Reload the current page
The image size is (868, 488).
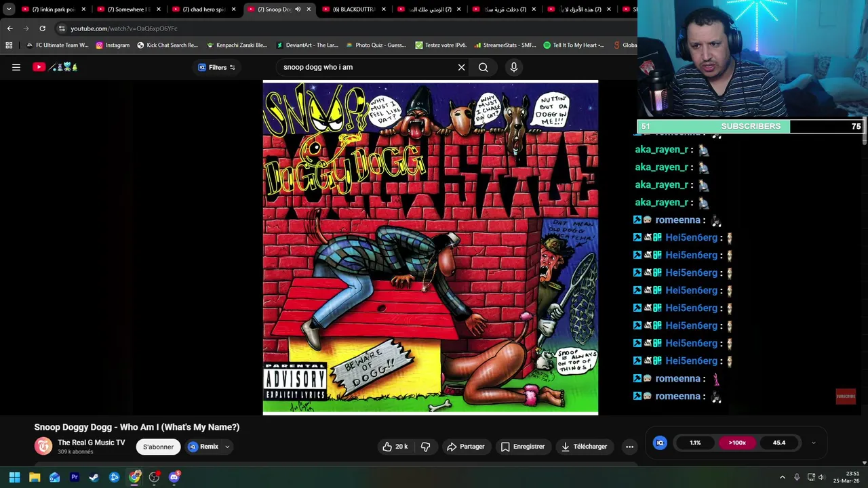point(42,28)
